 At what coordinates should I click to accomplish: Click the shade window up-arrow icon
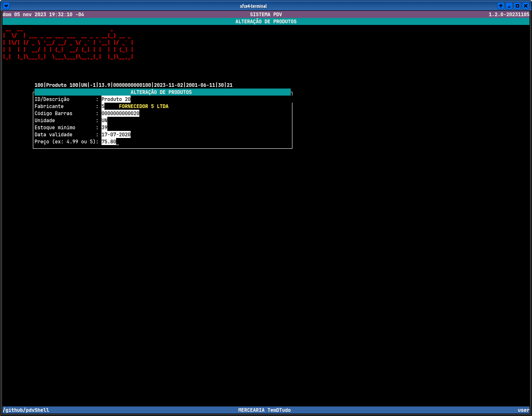tap(501, 6)
